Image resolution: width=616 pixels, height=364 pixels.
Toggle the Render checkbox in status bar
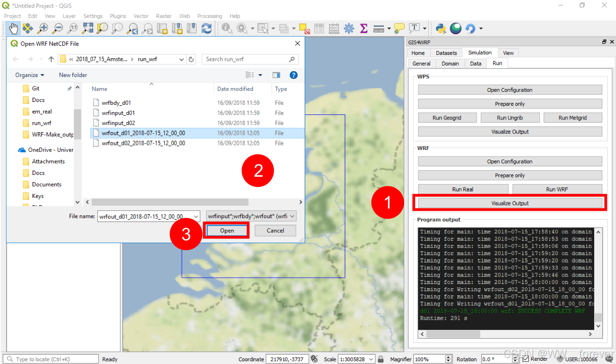point(526,359)
